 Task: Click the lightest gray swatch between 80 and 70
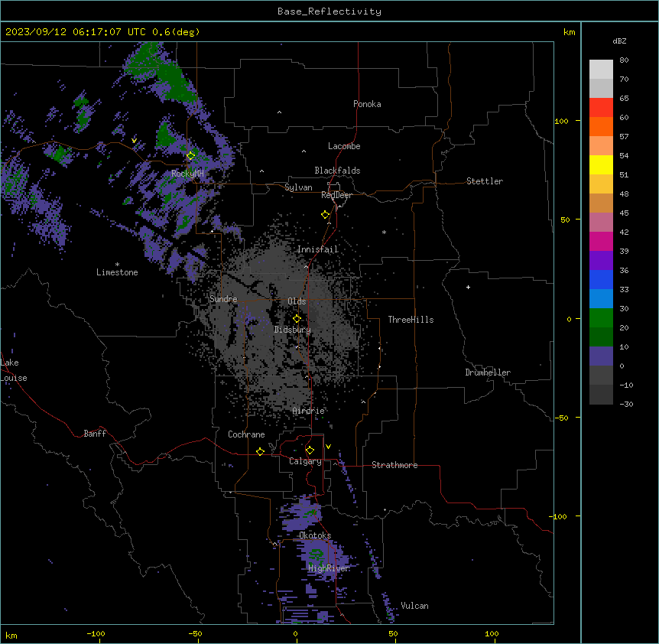(x=601, y=70)
